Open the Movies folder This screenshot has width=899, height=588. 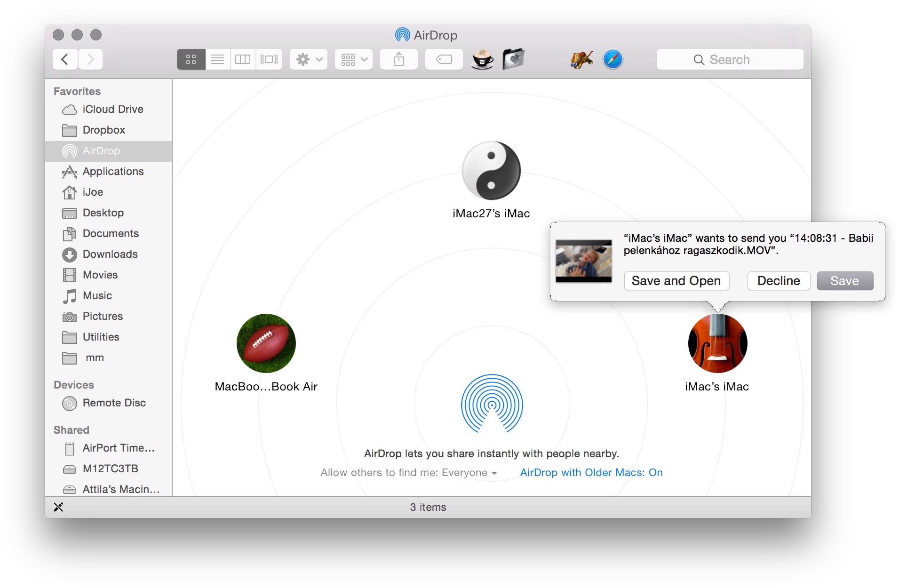click(109, 275)
